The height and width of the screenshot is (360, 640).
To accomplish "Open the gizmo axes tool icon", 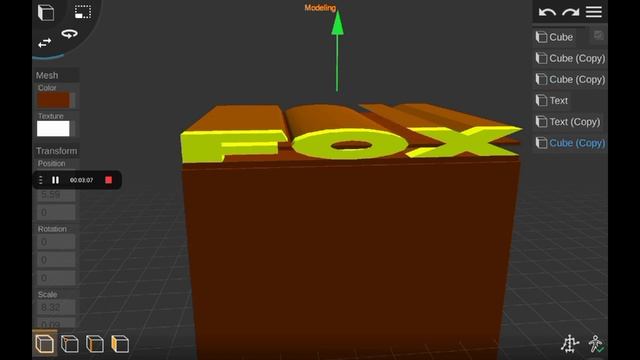I will click(x=570, y=344).
